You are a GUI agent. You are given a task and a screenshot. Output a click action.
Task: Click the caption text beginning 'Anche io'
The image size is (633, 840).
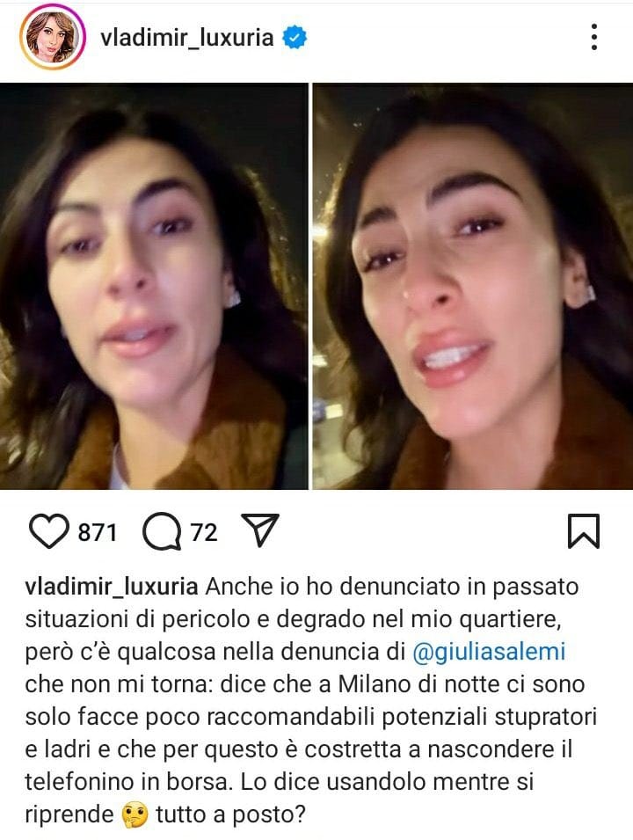tap(309, 701)
